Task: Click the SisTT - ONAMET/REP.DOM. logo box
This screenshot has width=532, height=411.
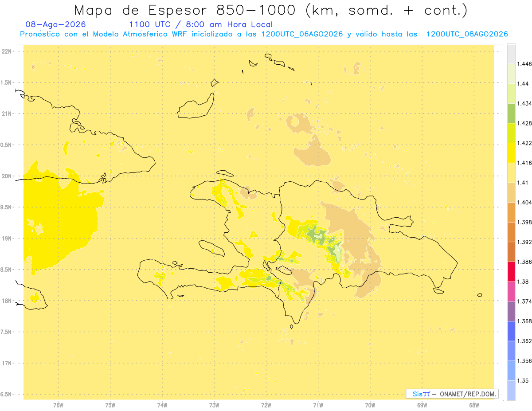Action: click(x=452, y=394)
